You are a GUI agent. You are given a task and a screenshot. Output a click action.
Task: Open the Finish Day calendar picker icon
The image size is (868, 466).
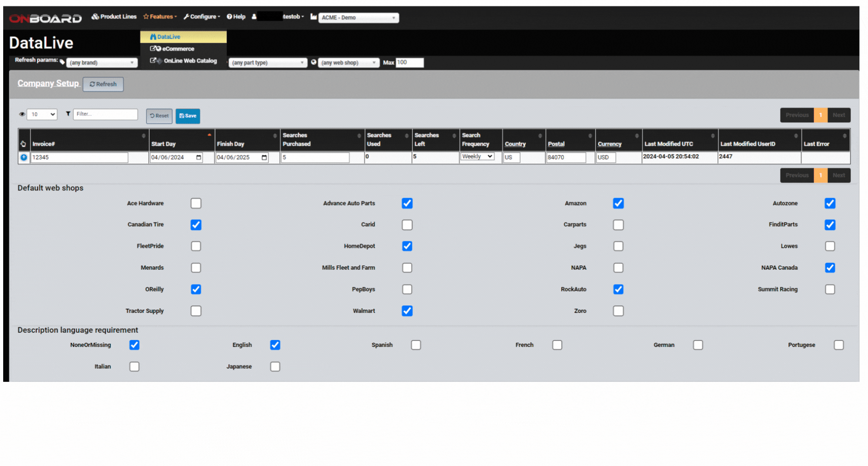tap(264, 157)
